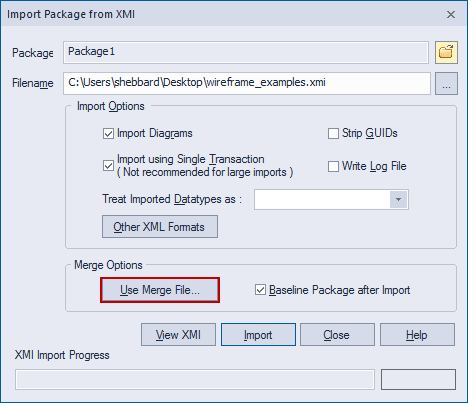This screenshot has height=403, width=468.
Task: Browse for a file using the ellipsis button
Action: (x=446, y=83)
